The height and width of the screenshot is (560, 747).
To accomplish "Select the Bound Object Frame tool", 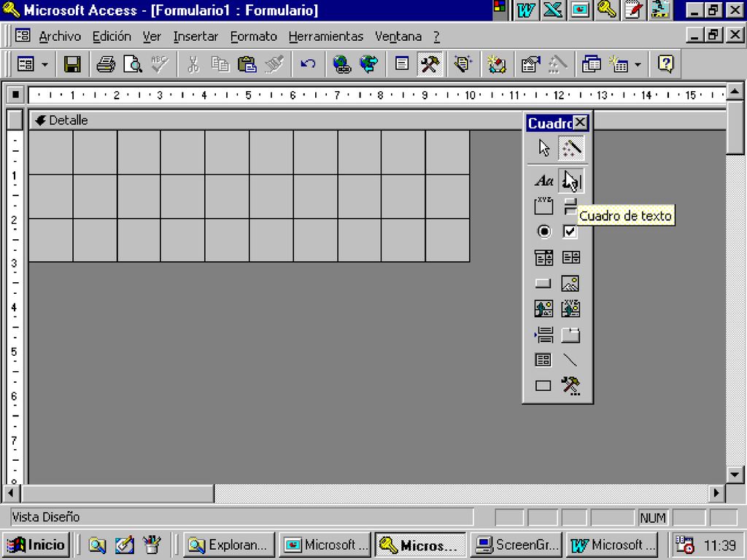I will 570,308.
